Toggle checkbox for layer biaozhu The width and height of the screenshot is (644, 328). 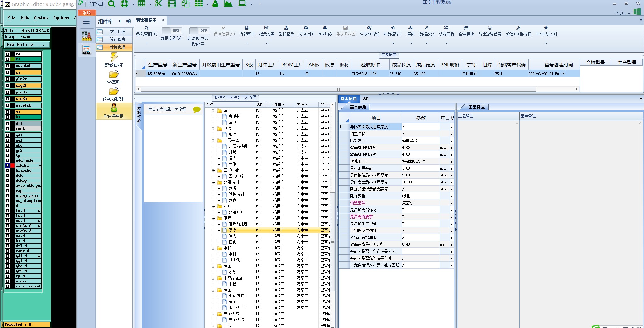pos(8,170)
